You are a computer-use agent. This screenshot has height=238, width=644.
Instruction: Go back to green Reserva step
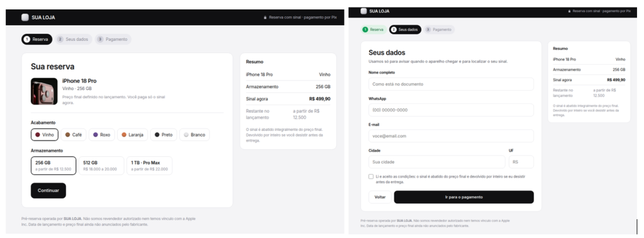(x=374, y=30)
